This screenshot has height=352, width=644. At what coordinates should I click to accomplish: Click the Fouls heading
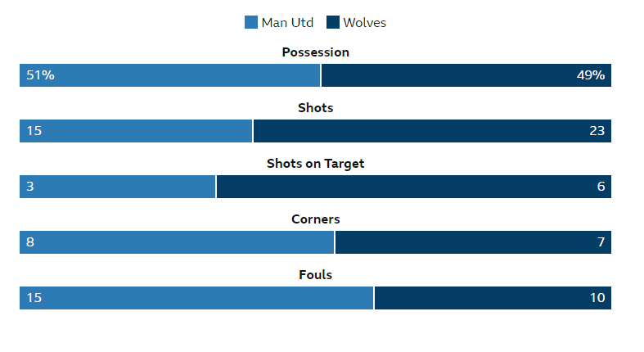tap(315, 275)
